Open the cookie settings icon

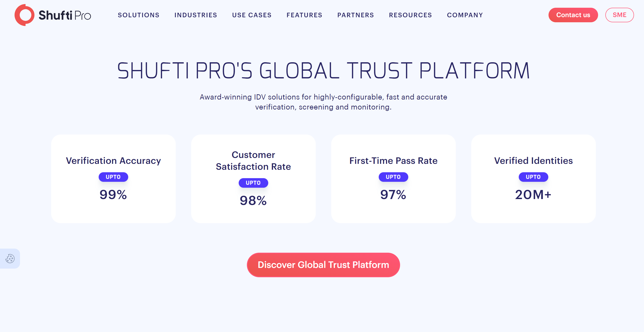(10, 259)
